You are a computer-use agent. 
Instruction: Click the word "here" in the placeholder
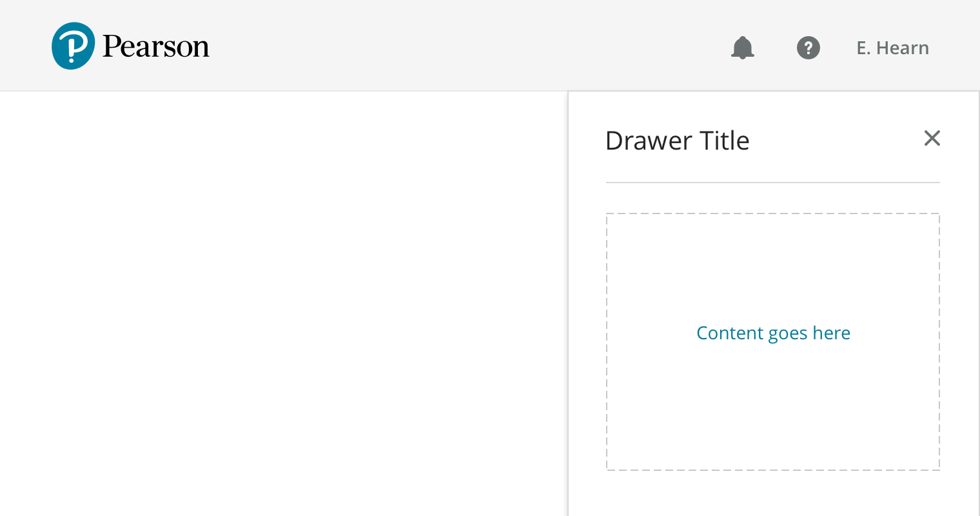[x=832, y=333]
